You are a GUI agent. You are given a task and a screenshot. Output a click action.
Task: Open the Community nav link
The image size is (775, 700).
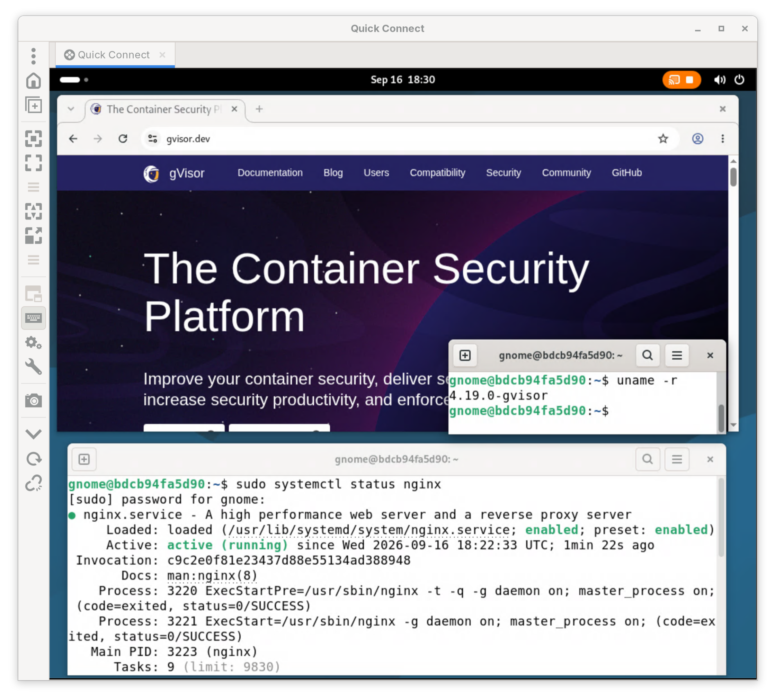point(566,173)
